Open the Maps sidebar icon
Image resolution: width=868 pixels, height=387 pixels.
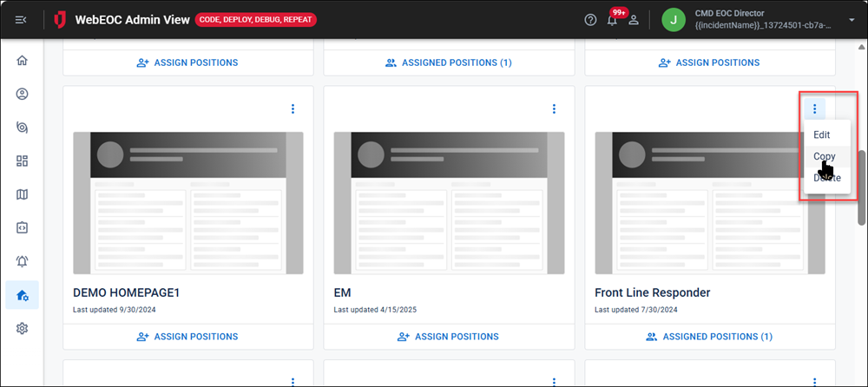(x=23, y=194)
